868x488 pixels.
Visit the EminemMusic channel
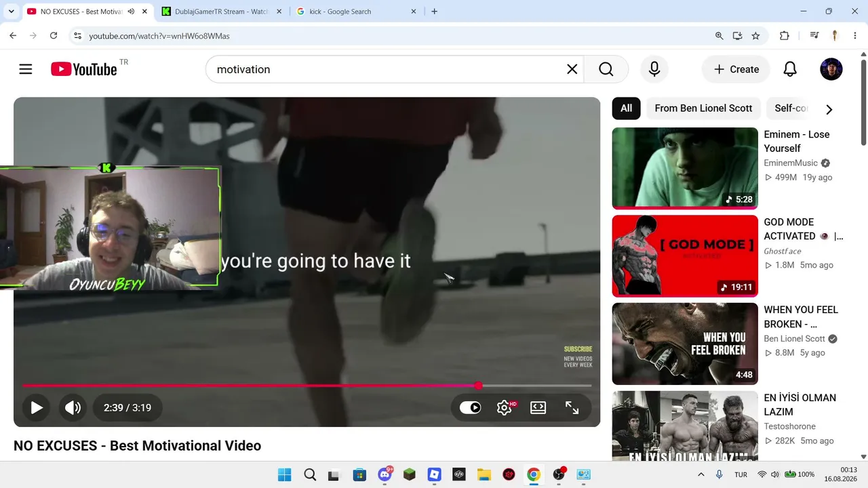point(791,163)
